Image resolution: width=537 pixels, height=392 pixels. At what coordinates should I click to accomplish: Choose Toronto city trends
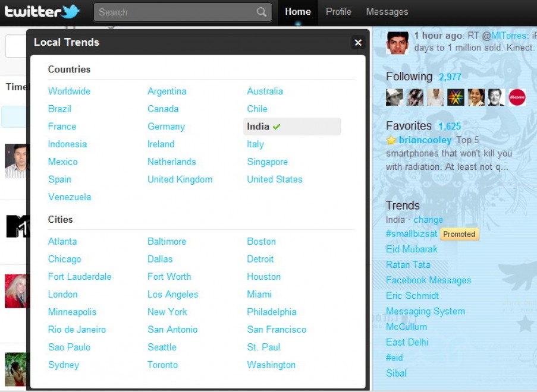pos(163,365)
